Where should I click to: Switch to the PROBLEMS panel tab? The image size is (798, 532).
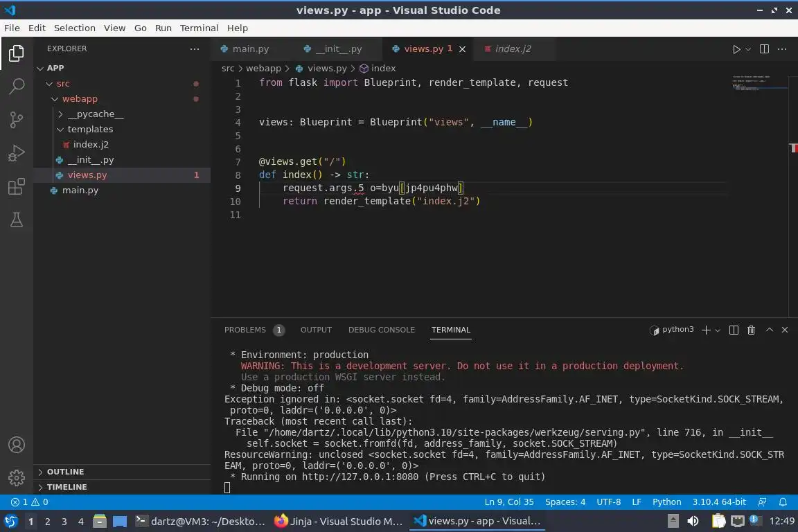coord(254,330)
